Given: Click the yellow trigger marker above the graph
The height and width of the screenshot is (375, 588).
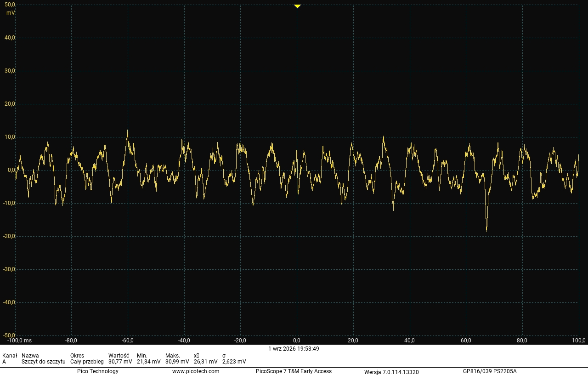Looking at the screenshot, I should pos(297,6).
